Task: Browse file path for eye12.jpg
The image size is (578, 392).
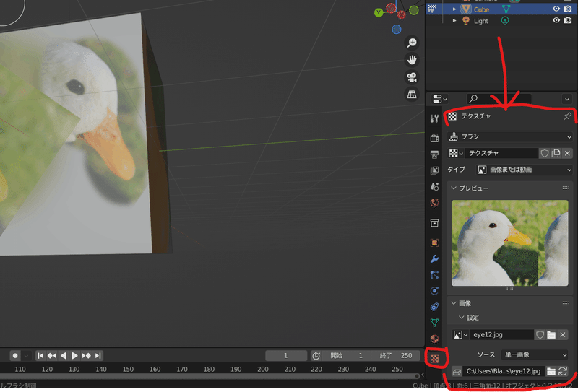Action: click(551, 371)
